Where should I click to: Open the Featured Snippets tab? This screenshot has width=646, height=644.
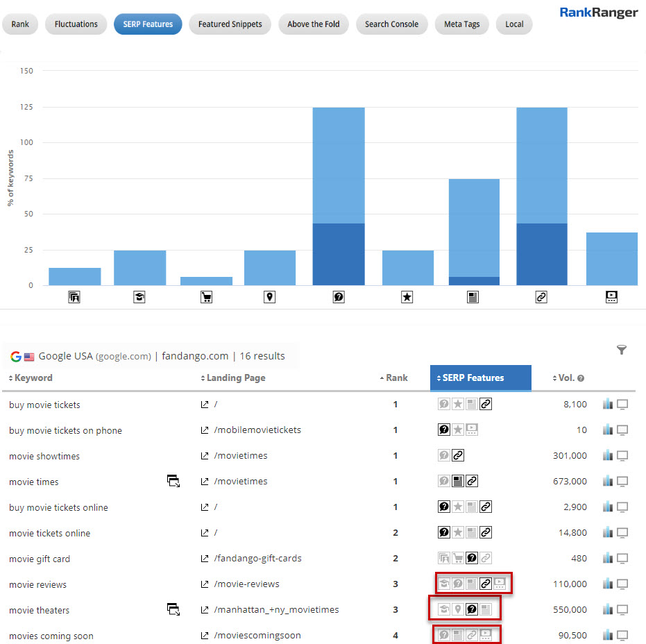(x=230, y=24)
